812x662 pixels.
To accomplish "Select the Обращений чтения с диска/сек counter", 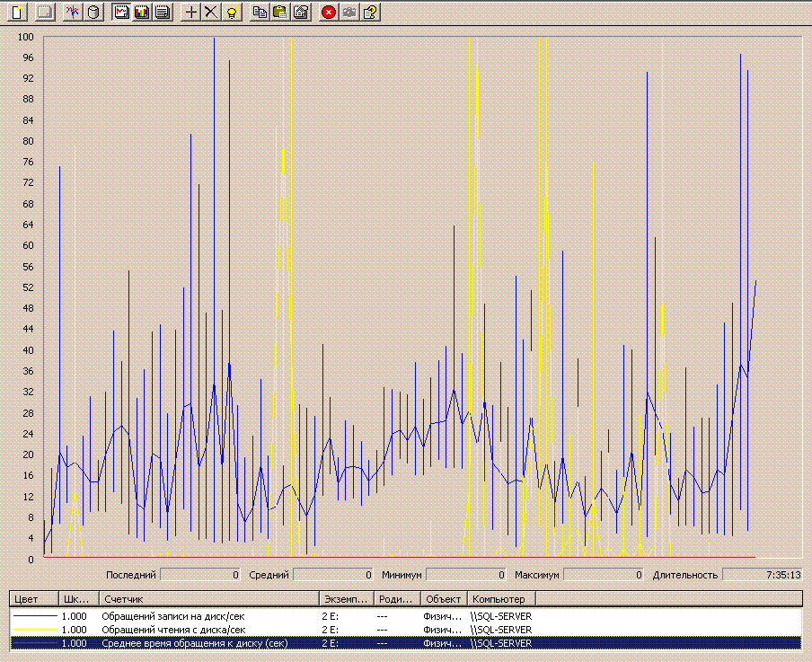I will coord(172,630).
